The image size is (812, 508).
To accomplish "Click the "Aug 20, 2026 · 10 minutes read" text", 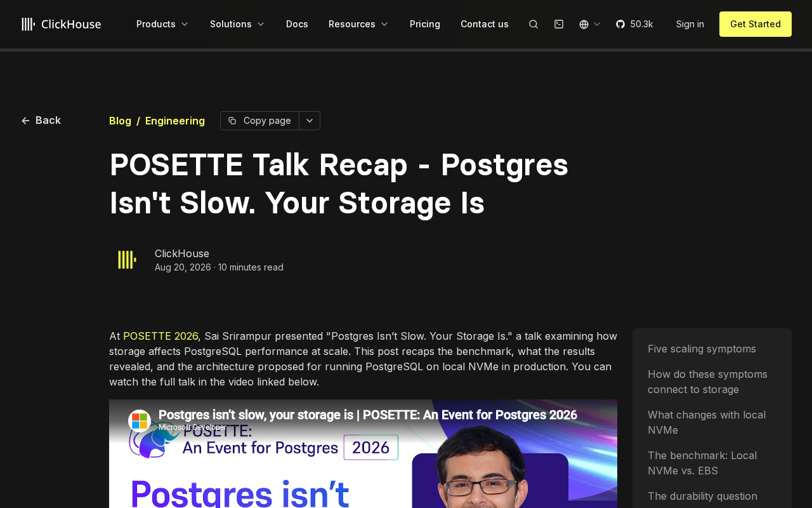I will click(219, 267).
